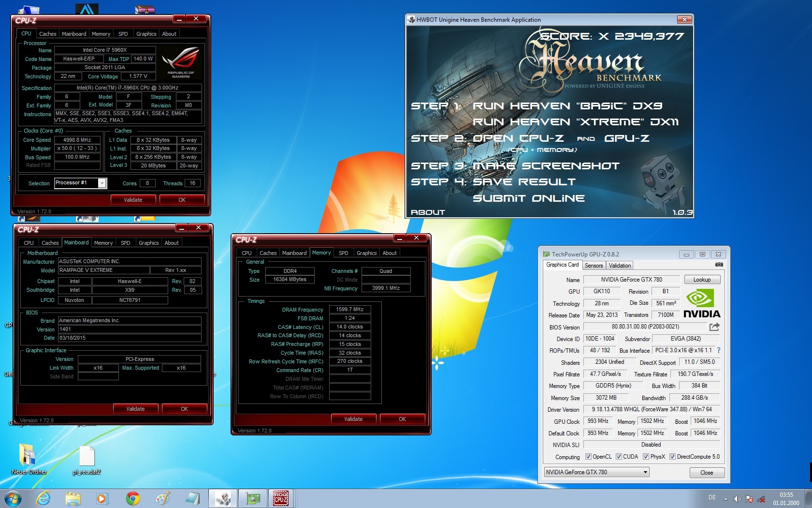Open the Validation tab in GPU-Z
This screenshot has width=812, height=508.
[620, 266]
